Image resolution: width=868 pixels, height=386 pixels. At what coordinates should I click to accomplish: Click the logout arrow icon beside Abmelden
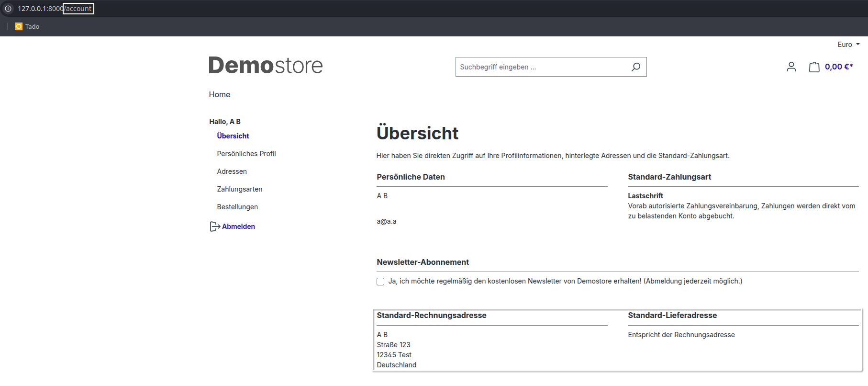(x=215, y=227)
